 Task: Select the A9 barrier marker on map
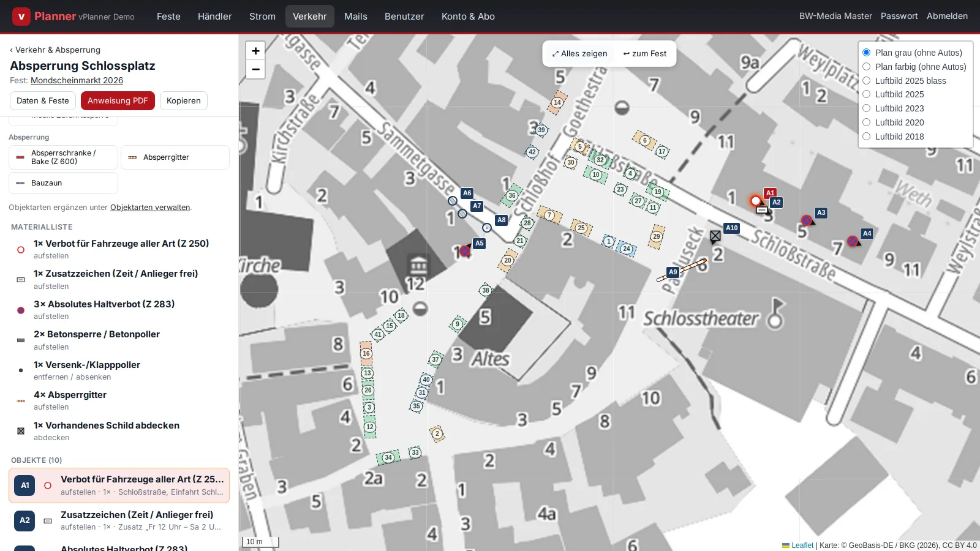coord(682,270)
